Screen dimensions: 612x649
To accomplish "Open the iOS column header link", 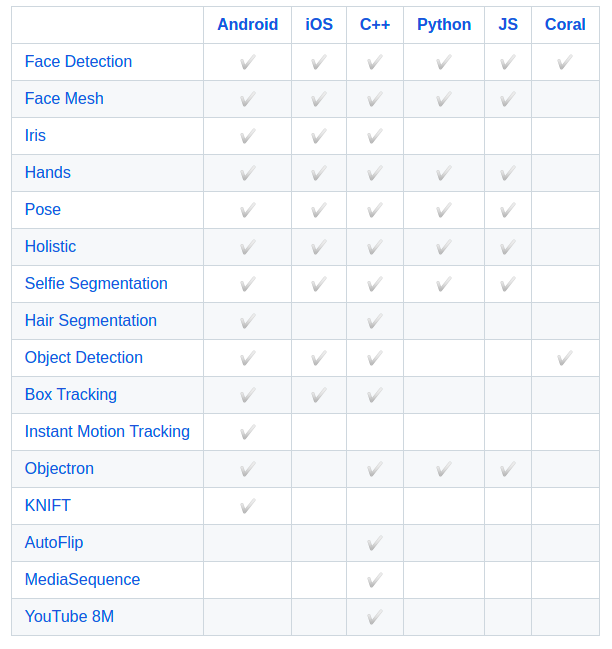I will tap(319, 24).
